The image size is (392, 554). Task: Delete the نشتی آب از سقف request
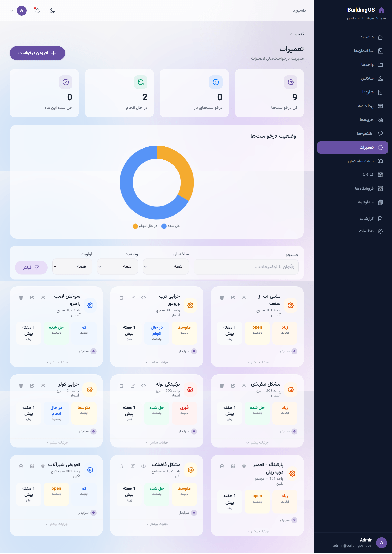click(x=222, y=298)
